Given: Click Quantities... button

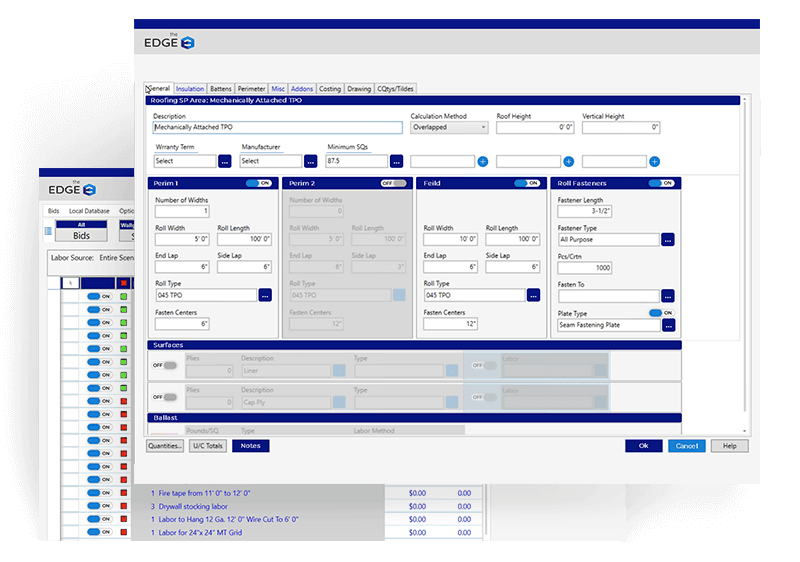Looking at the screenshot, I should pyautogui.click(x=165, y=446).
